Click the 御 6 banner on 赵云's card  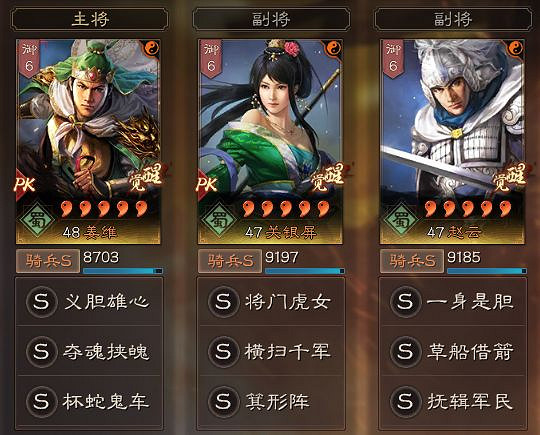tap(393, 58)
